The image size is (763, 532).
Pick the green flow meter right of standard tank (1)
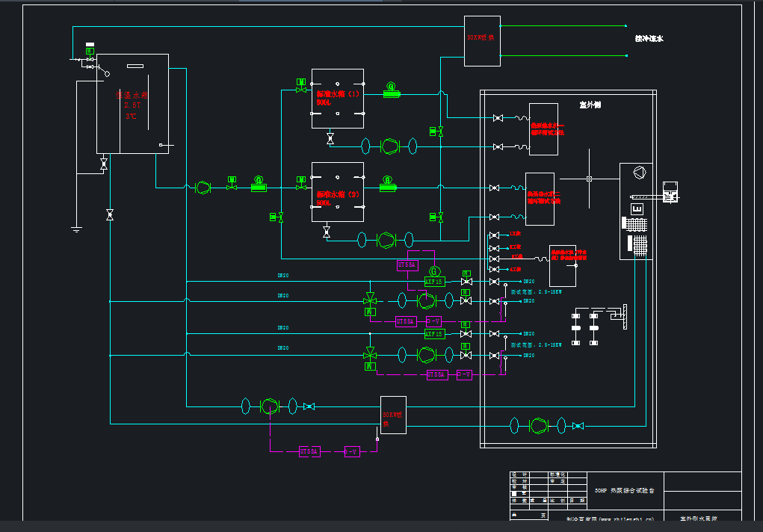click(x=392, y=90)
